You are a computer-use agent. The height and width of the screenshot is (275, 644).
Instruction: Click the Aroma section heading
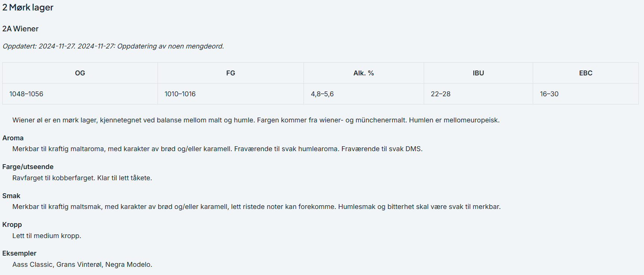coord(13,138)
